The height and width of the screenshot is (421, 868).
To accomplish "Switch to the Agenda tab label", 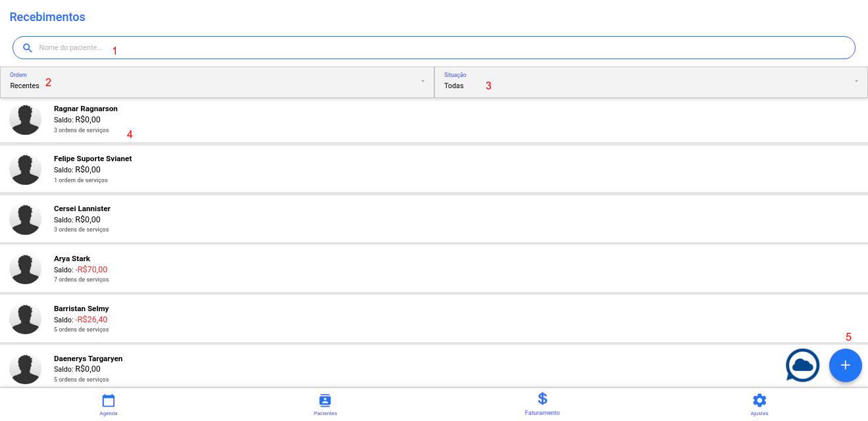I will tap(109, 413).
